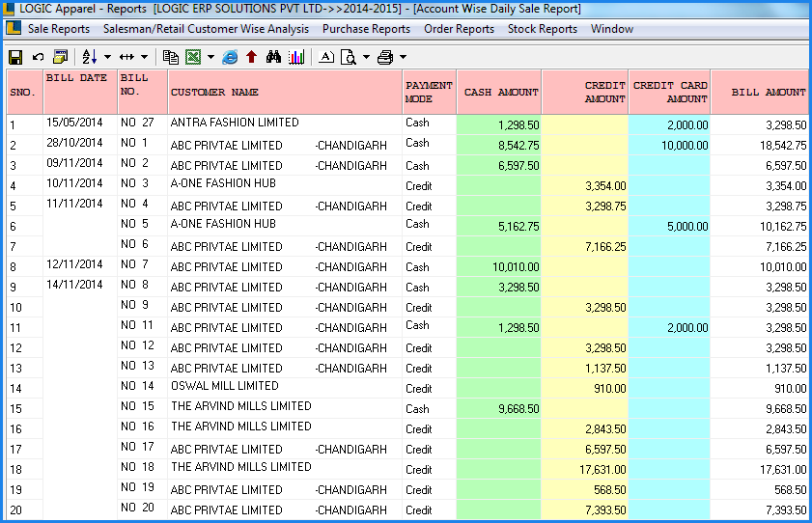Open the Order Reports menu

(460, 29)
